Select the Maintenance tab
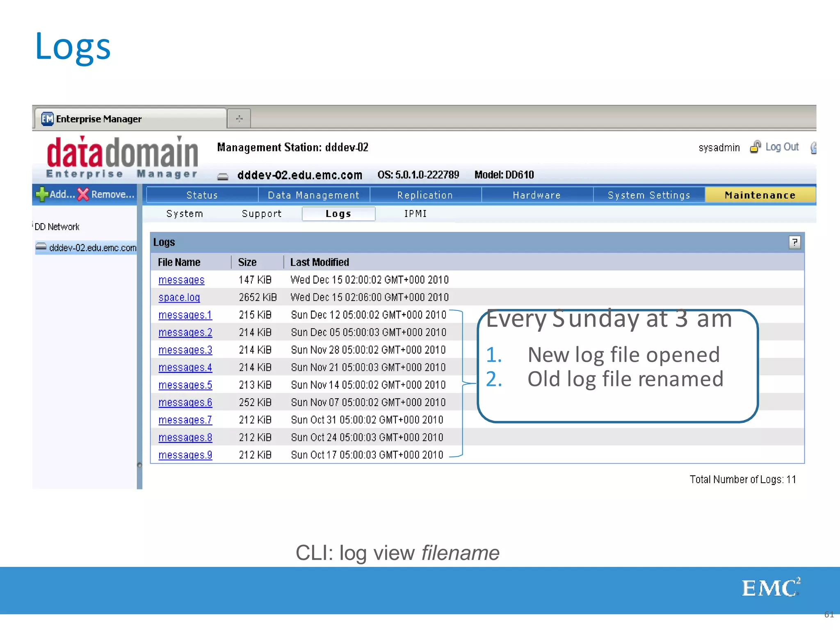The height and width of the screenshot is (630, 840). [760, 195]
